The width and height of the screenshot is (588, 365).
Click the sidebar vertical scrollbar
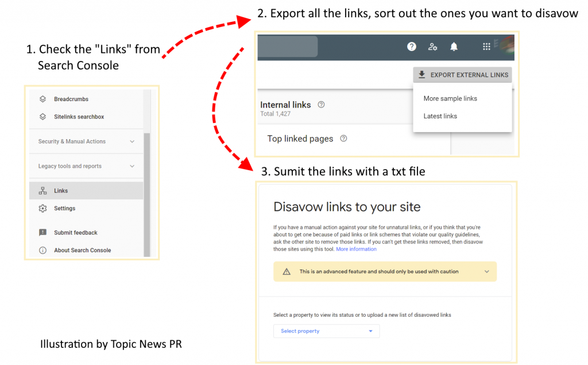click(x=147, y=194)
